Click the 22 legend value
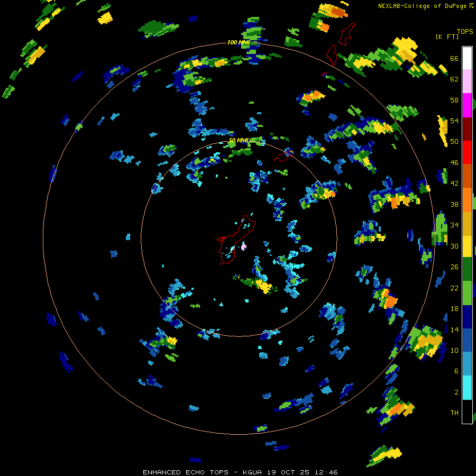Image resolution: width=476 pixels, height=476 pixels. pos(454,288)
